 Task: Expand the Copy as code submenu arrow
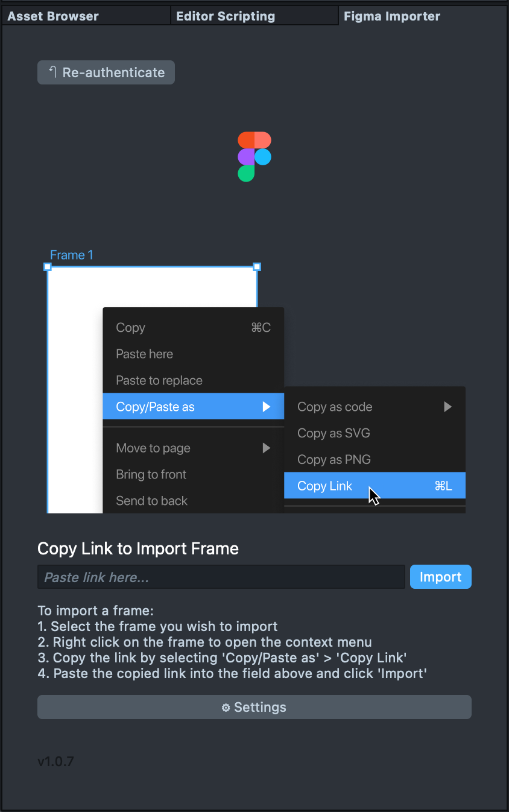point(447,407)
